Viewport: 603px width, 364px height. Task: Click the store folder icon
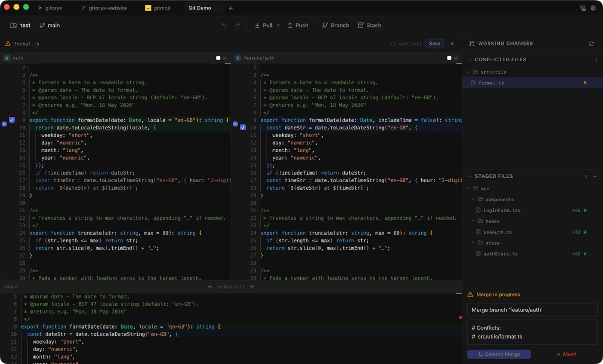coord(481,243)
